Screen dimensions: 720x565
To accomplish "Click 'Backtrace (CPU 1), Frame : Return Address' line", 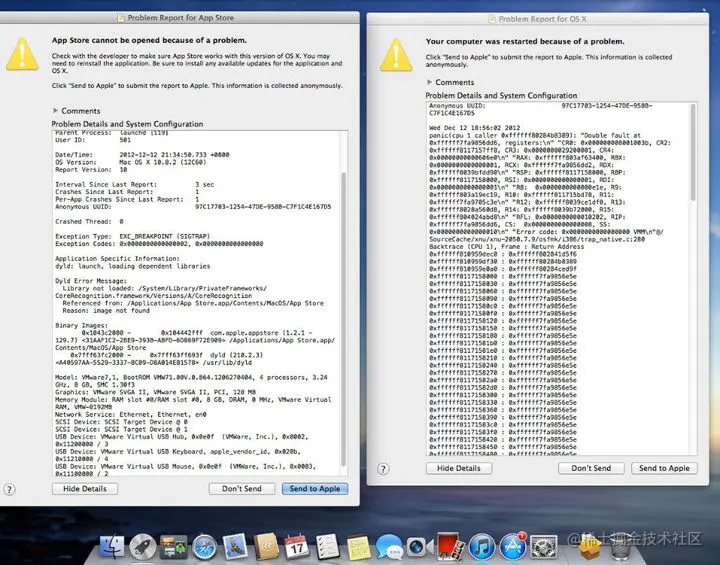I will 506,247.
